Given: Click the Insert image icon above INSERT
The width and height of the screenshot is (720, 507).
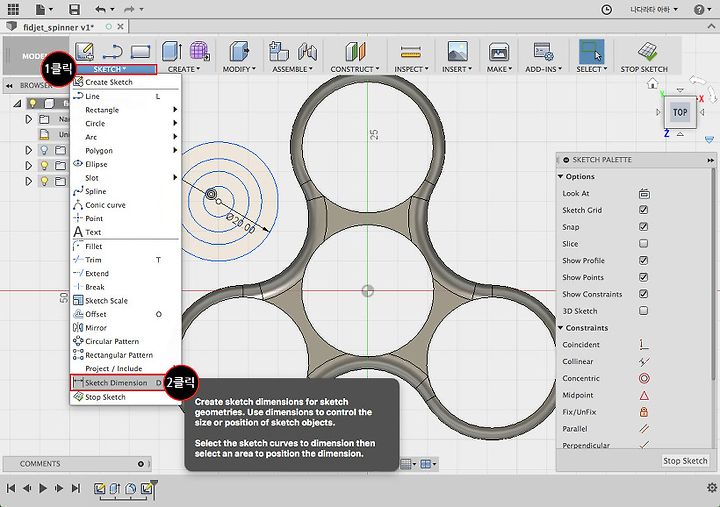Looking at the screenshot, I should pyautogui.click(x=457, y=51).
